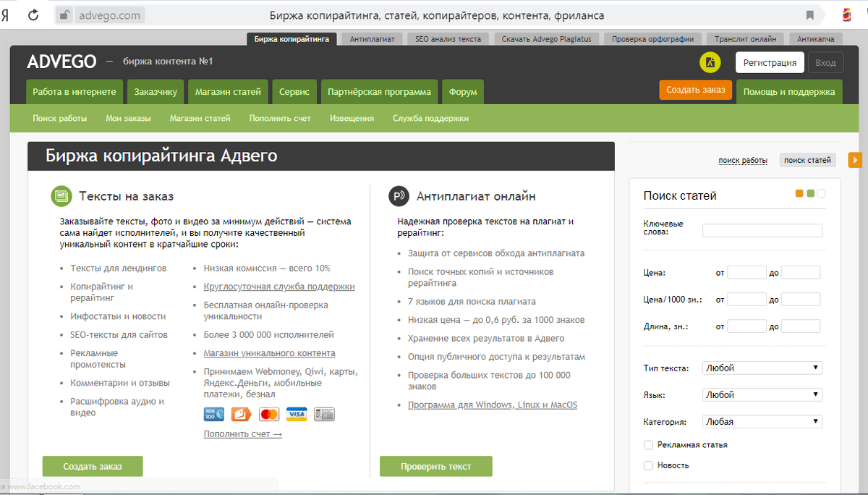The height and width of the screenshot is (495, 868).
Task: Click the orange 'Создать заказ' header button
Action: point(696,90)
